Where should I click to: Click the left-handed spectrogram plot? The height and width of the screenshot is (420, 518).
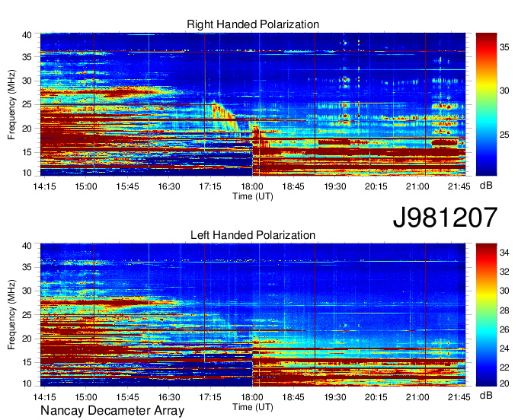coord(253,315)
